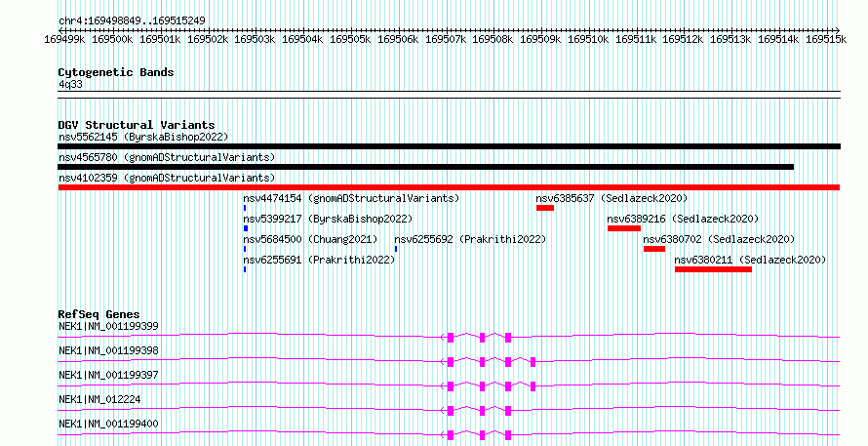The height and width of the screenshot is (446, 868).
Task: Select the 4q33 cytogenetic band label
Action: 70,85
